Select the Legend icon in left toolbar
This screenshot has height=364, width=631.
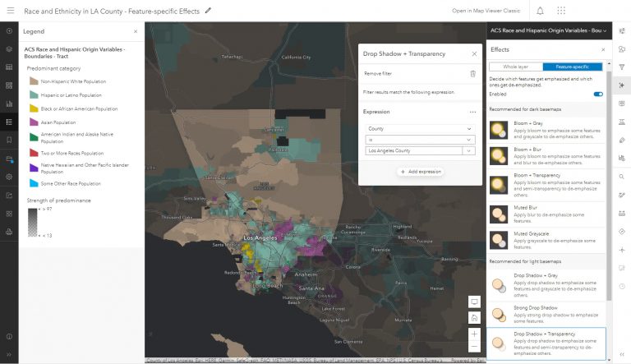click(x=9, y=122)
